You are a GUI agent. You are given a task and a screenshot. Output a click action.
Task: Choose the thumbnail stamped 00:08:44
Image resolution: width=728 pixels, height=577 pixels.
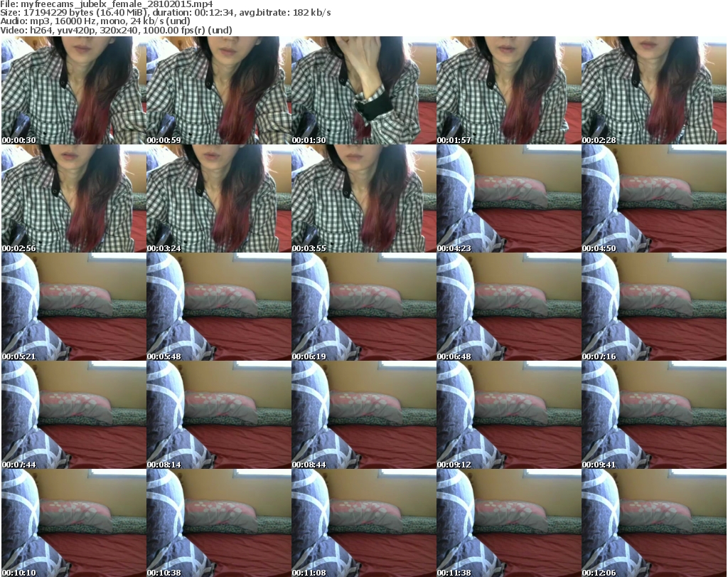coord(363,415)
